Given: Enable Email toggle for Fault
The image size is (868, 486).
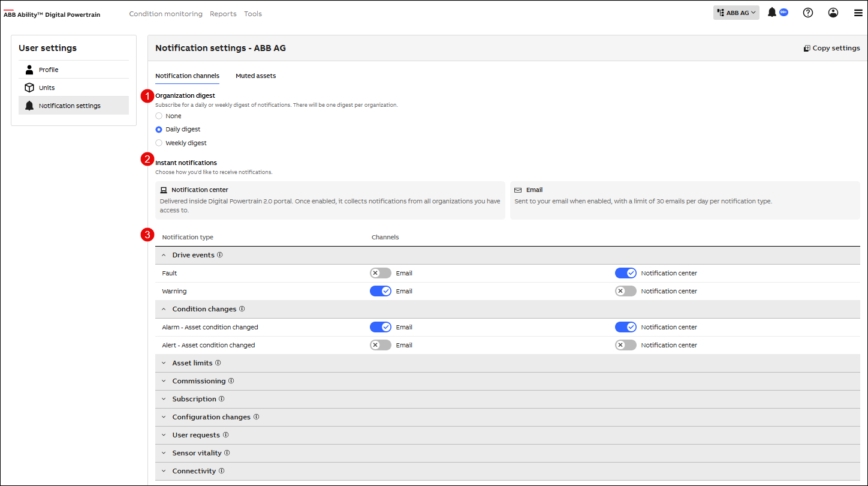Looking at the screenshot, I should [x=381, y=273].
